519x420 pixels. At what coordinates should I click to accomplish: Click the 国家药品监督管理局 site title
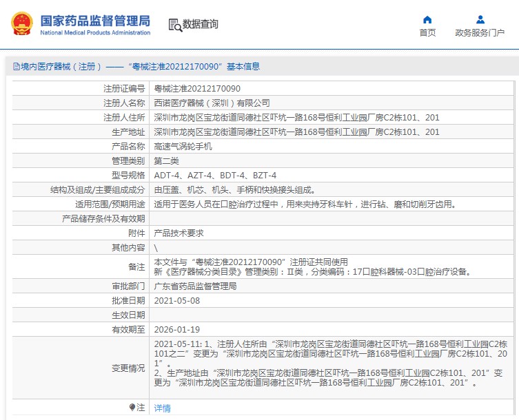coord(95,21)
